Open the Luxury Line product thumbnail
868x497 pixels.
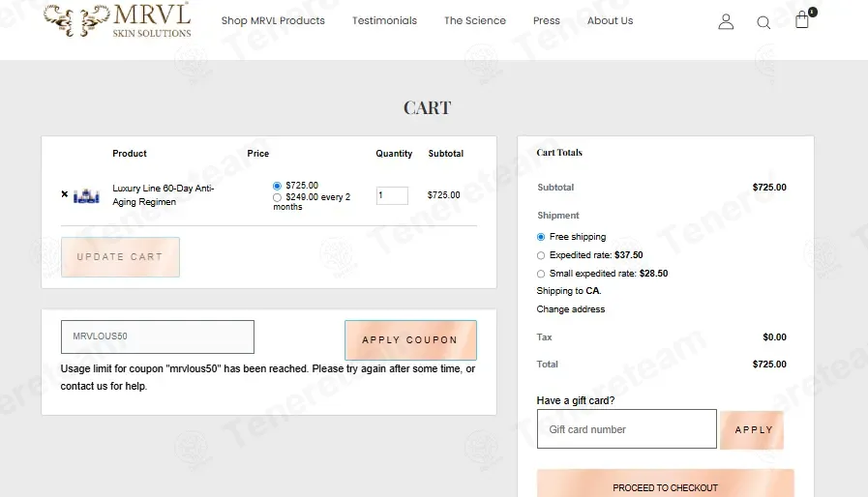pyautogui.click(x=86, y=196)
